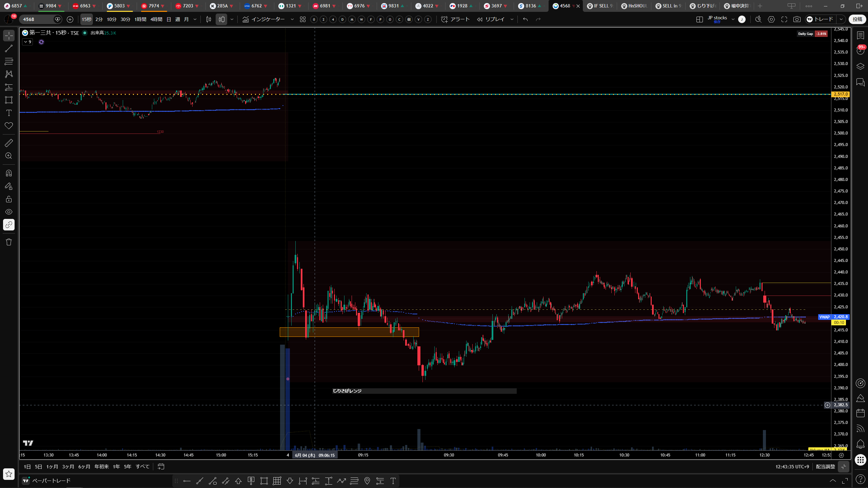Toggle lock all drawings
Image resolution: width=868 pixels, height=488 pixels.
tap(9, 199)
